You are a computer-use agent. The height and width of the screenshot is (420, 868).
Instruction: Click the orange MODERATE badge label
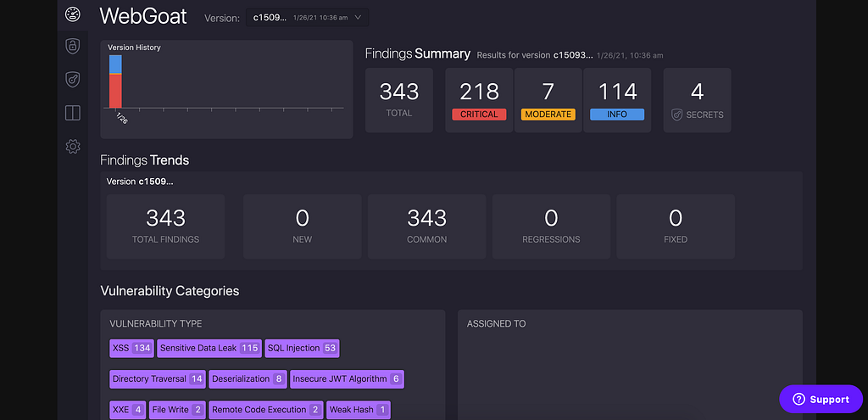click(x=548, y=115)
